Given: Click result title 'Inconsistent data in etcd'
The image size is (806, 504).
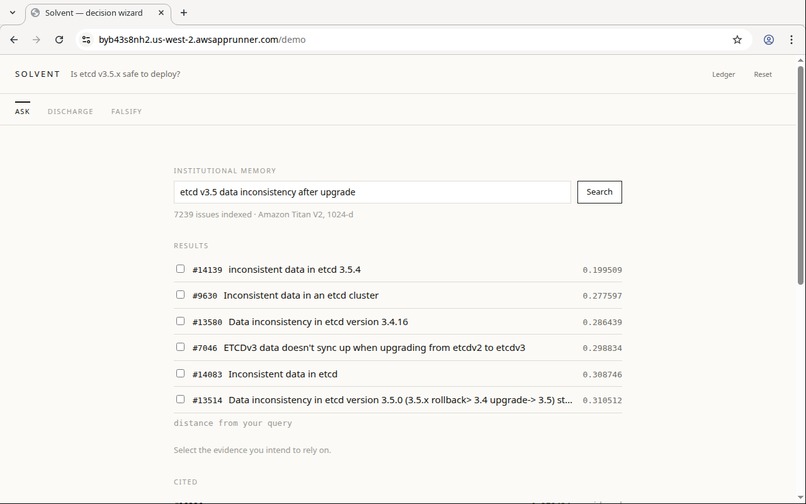Looking at the screenshot, I should click(x=283, y=374).
